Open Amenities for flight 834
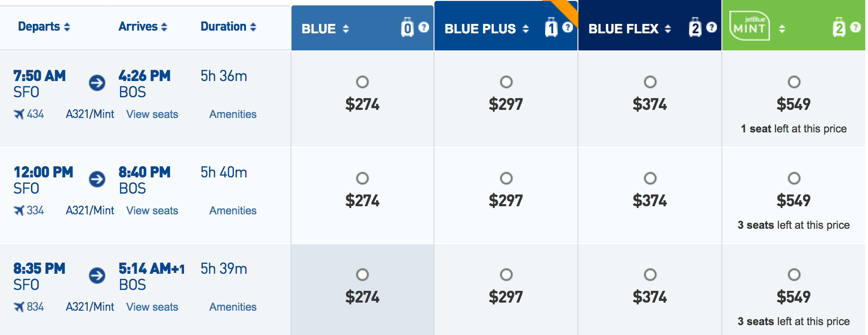This screenshot has width=868, height=335. (x=233, y=307)
